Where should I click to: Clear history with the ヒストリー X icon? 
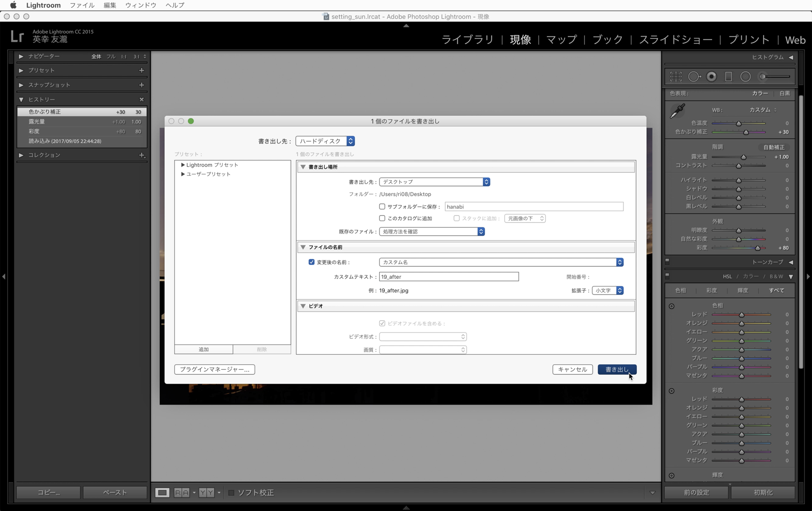pyautogui.click(x=142, y=99)
